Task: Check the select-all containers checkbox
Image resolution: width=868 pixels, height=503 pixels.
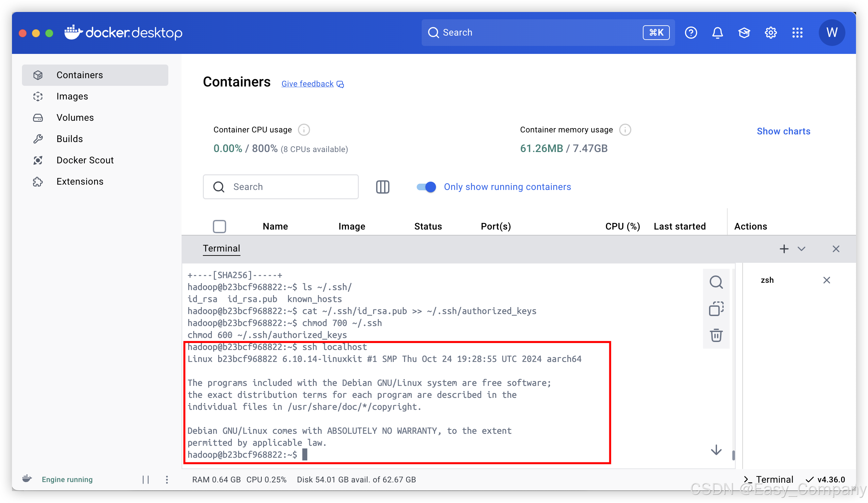Action: point(219,226)
